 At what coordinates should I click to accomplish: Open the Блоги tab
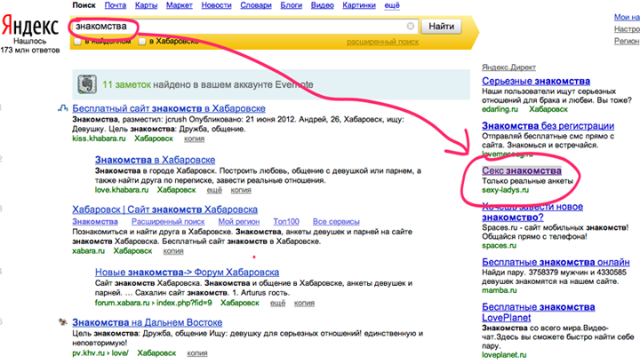click(291, 5)
